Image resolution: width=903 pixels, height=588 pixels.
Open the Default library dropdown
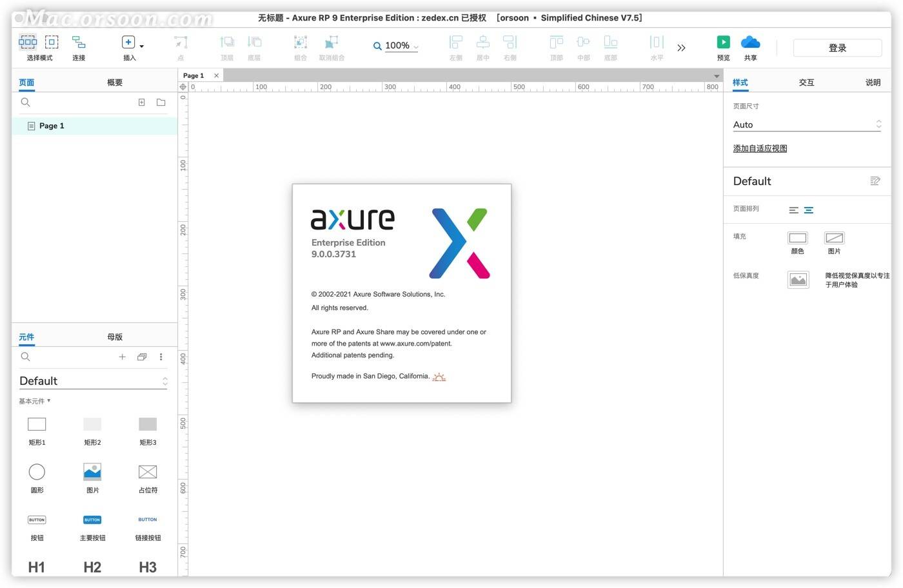(x=94, y=381)
